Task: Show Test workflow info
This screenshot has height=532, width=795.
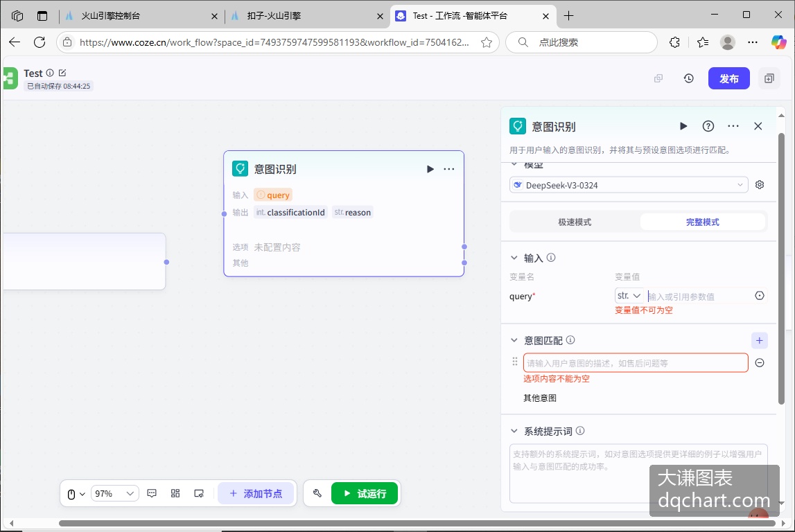Action: click(x=50, y=73)
